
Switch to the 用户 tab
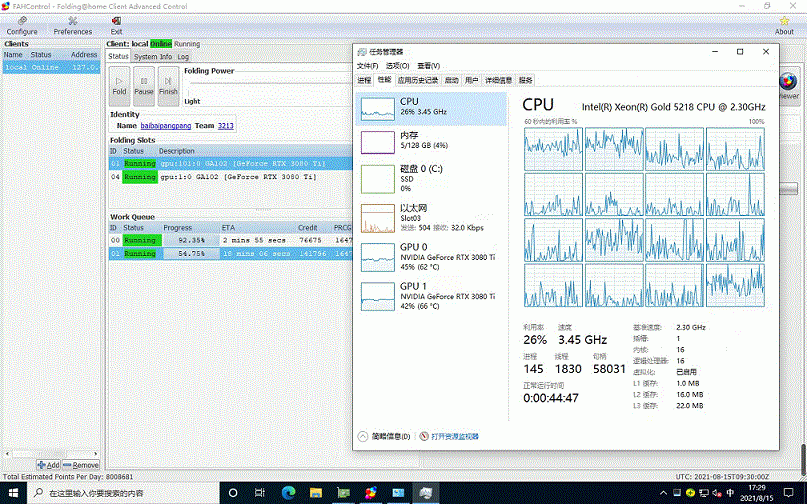471,80
